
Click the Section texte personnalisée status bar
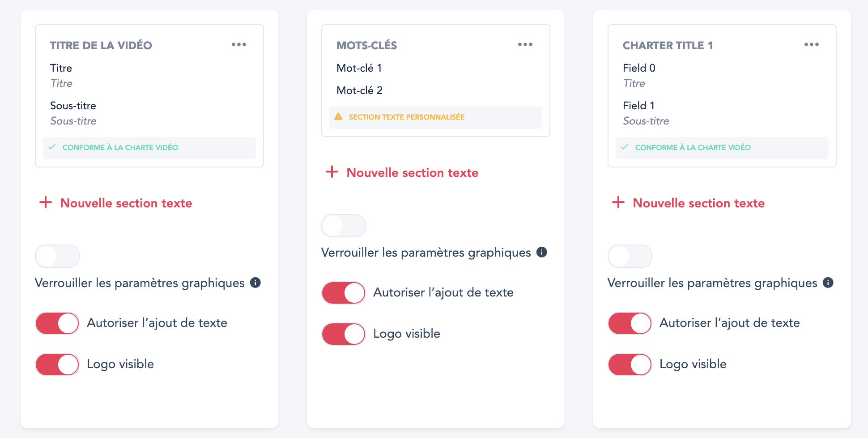(435, 117)
